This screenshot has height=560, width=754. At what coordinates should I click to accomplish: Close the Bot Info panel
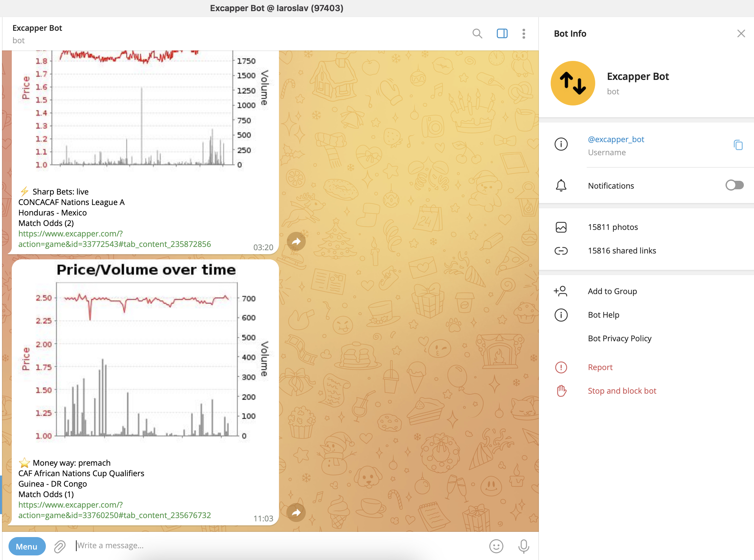click(741, 33)
